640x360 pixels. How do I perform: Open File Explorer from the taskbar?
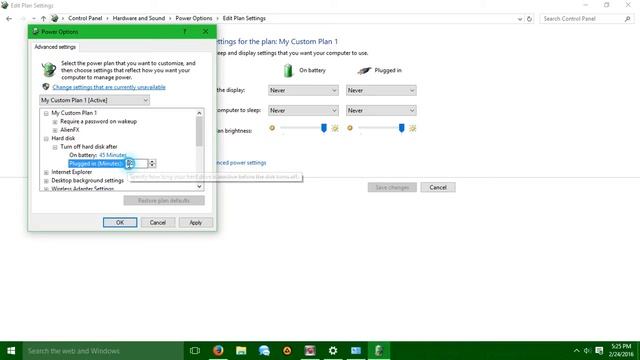(x=241, y=350)
